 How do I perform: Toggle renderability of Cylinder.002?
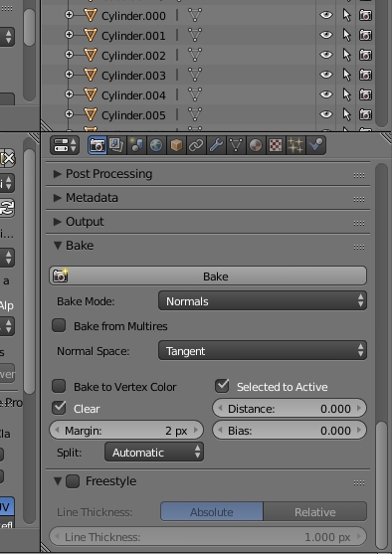click(365, 55)
